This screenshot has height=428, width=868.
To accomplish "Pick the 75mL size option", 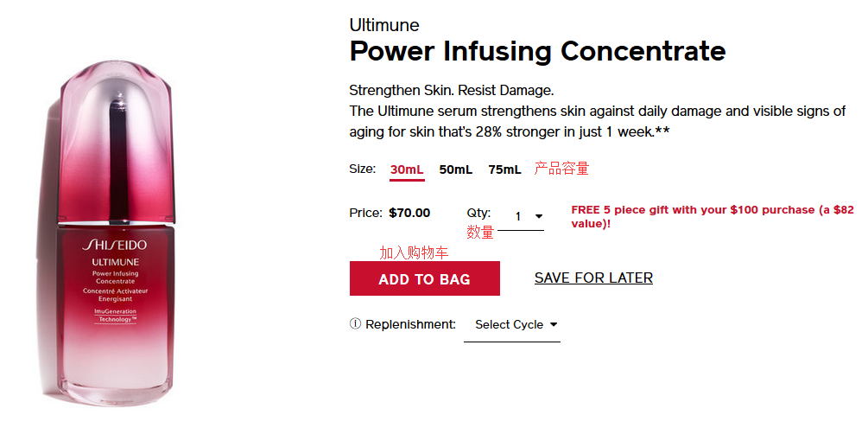I will (x=504, y=169).
